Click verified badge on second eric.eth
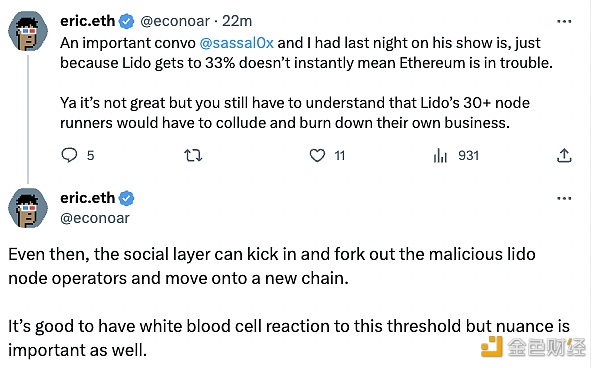 click(x=126, y=198)
